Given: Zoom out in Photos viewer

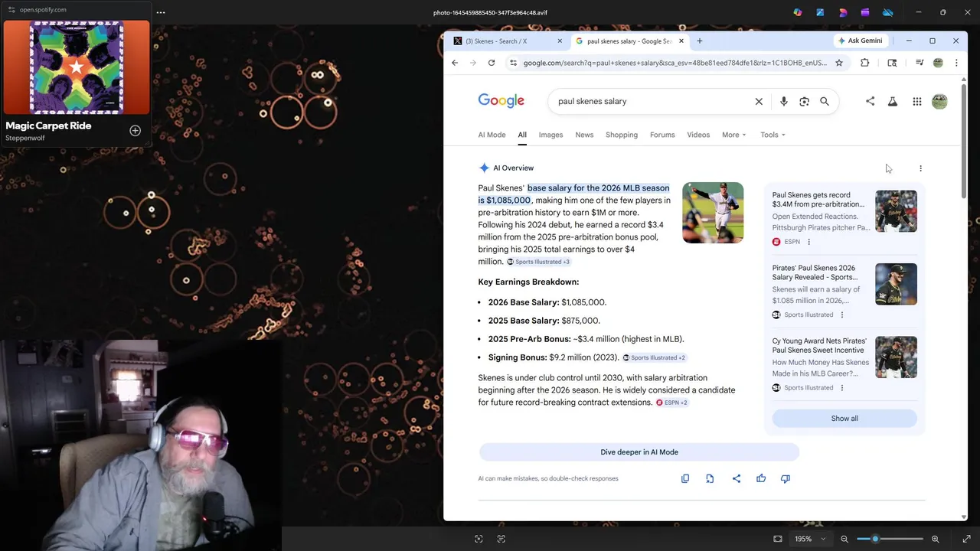Looking at the screenshot, I should (x=844, y=539).
